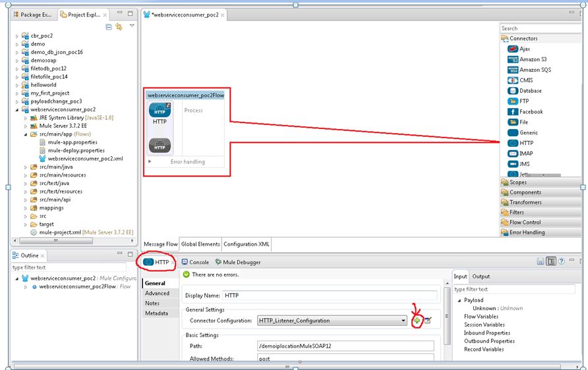
Task: Select the Amazon S3 connector
Action: pyautogui.click(x=527, y=59)
